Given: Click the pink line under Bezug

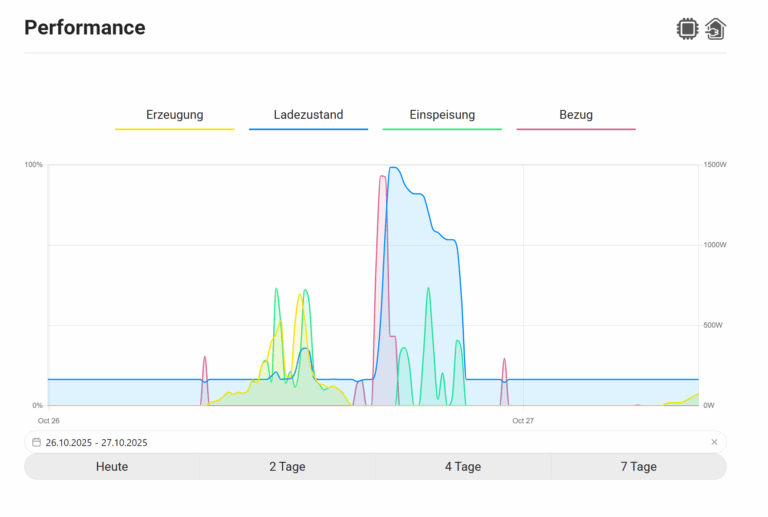Looking at the screenshot, I should [576, 129].
